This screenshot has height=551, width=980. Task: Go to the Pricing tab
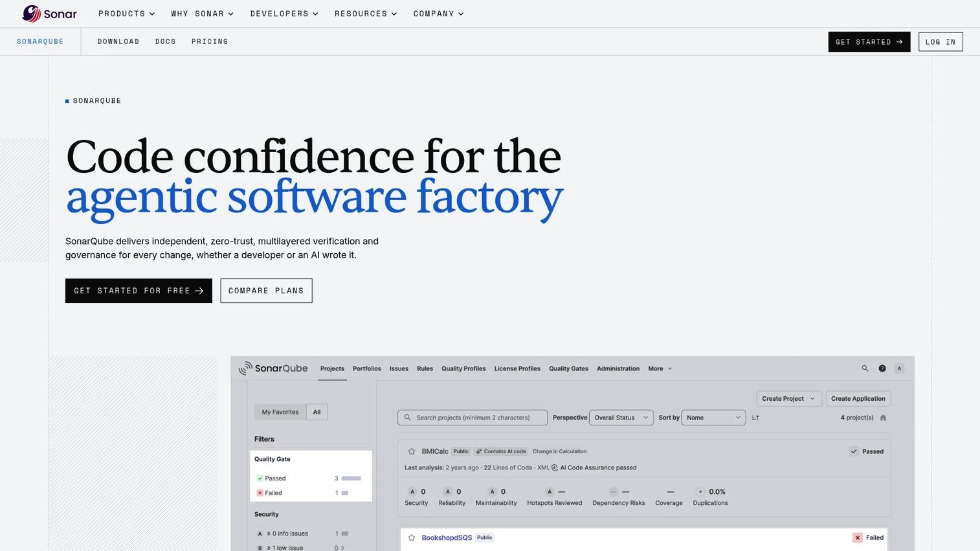[x=210, y=41]
